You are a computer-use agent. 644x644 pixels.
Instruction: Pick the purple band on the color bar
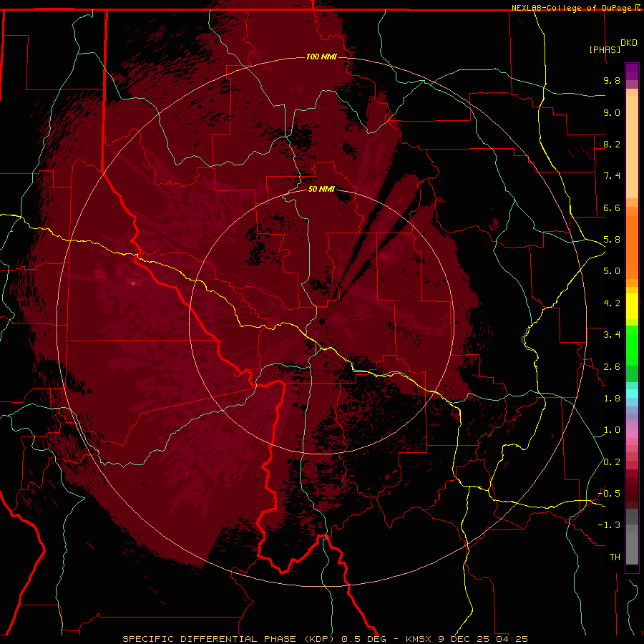click(632, 72)
